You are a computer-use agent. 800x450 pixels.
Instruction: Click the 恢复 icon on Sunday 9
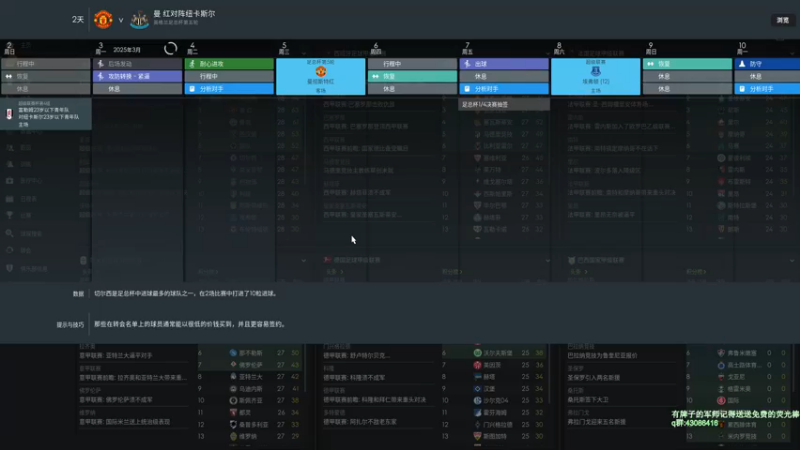click(651, 64)
